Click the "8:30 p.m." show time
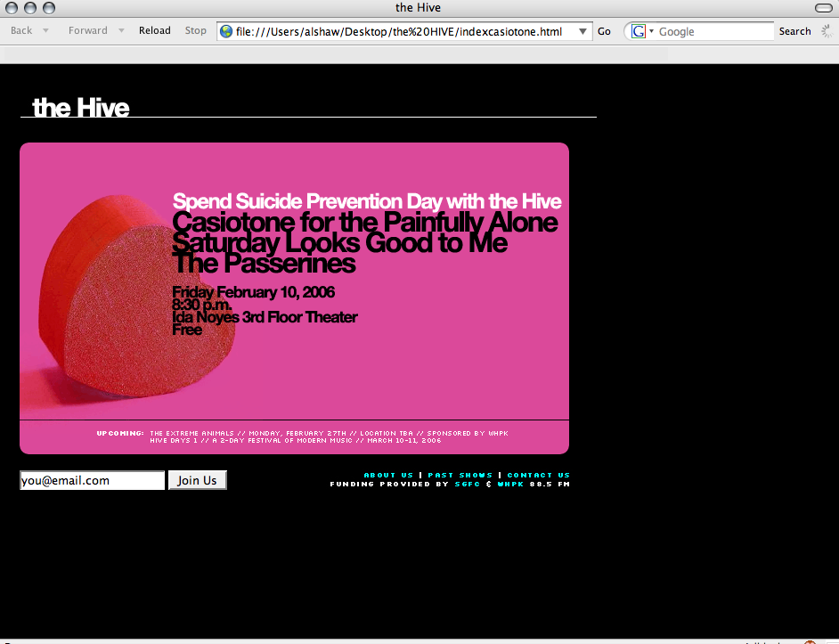This screenshot has height=644, width=839. [201, 305]
